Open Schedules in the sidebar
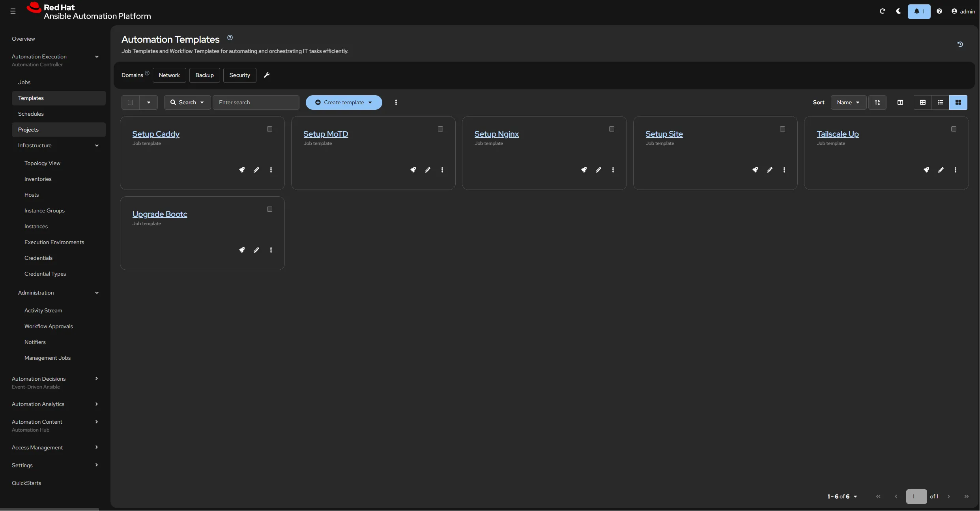Screen dimensions: 980x511 [59, 114]
